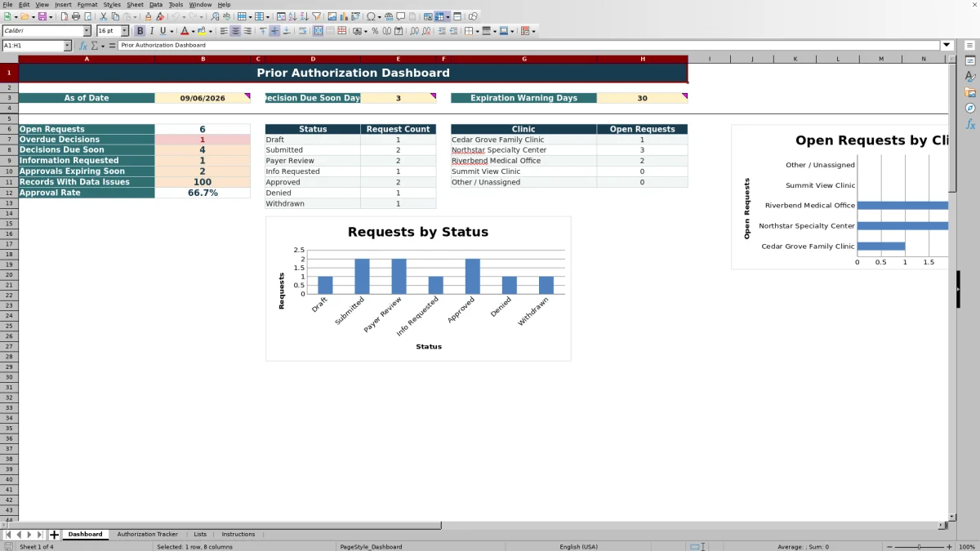Toggle Align Left
Screen dimensions: 980x551
tap(224, 31)
